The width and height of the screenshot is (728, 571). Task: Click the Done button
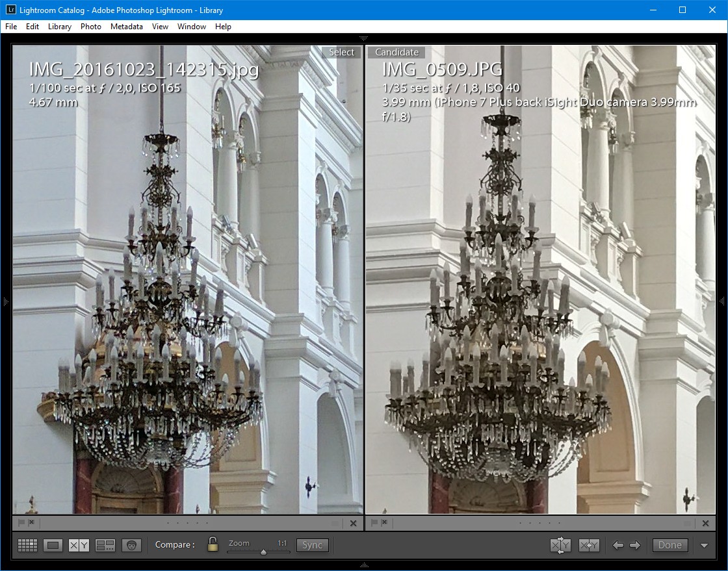point(669,545)
